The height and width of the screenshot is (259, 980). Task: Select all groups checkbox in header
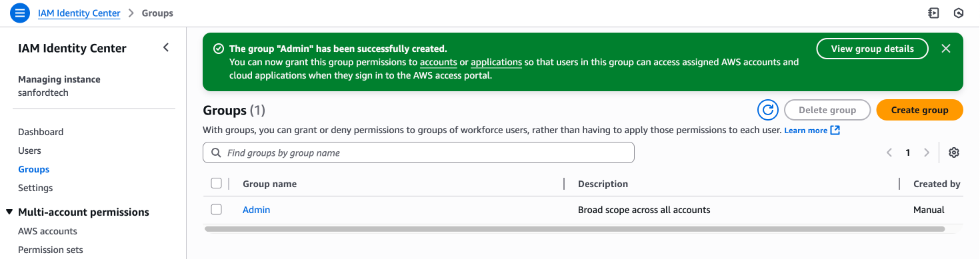pos(216,183)
